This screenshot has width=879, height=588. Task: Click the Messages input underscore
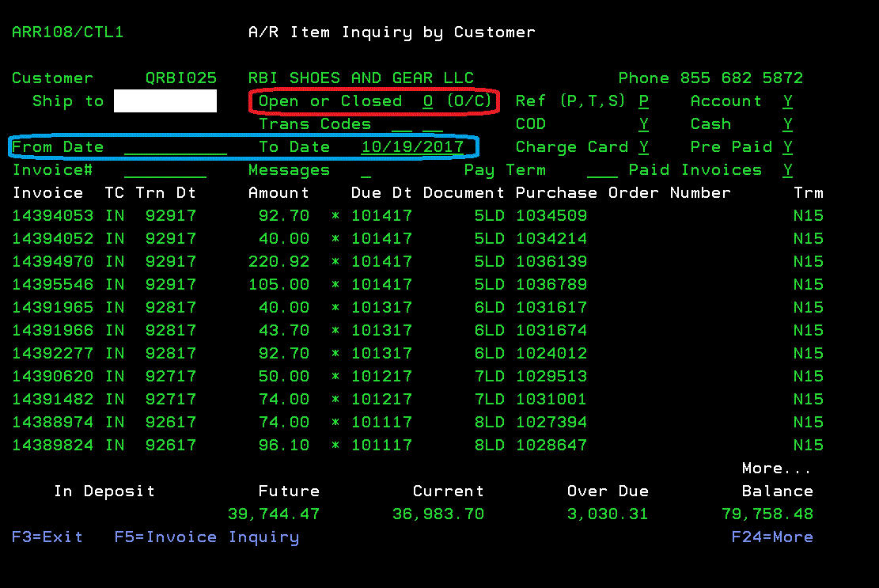click(x=366, y=170)
